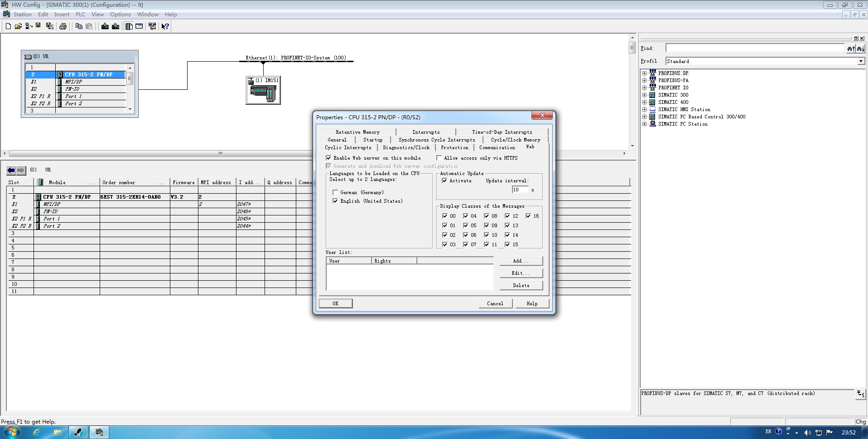Screen dimensions: 868x439
Task: Click the Download to Module toolbar icon
Action: click(x=105, y=26)
